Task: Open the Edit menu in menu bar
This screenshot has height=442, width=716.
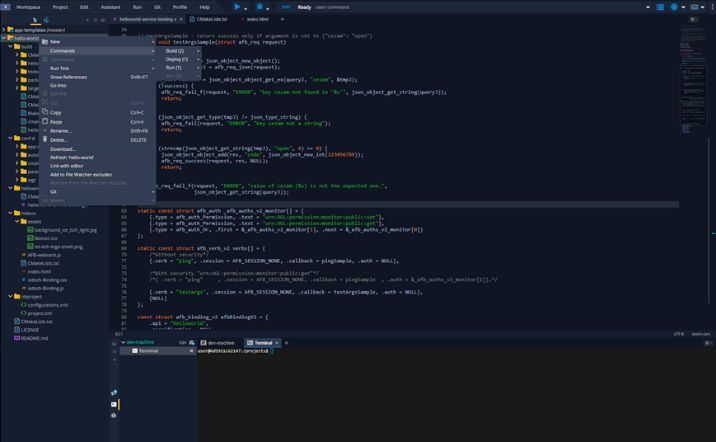Action: pyautogui.click(x=84, y=7)
